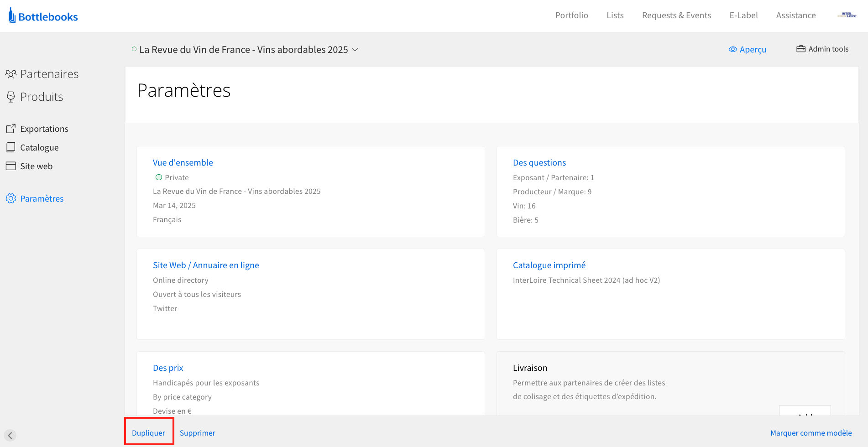Open the Catalogue imprimé link

coord(549,265)
